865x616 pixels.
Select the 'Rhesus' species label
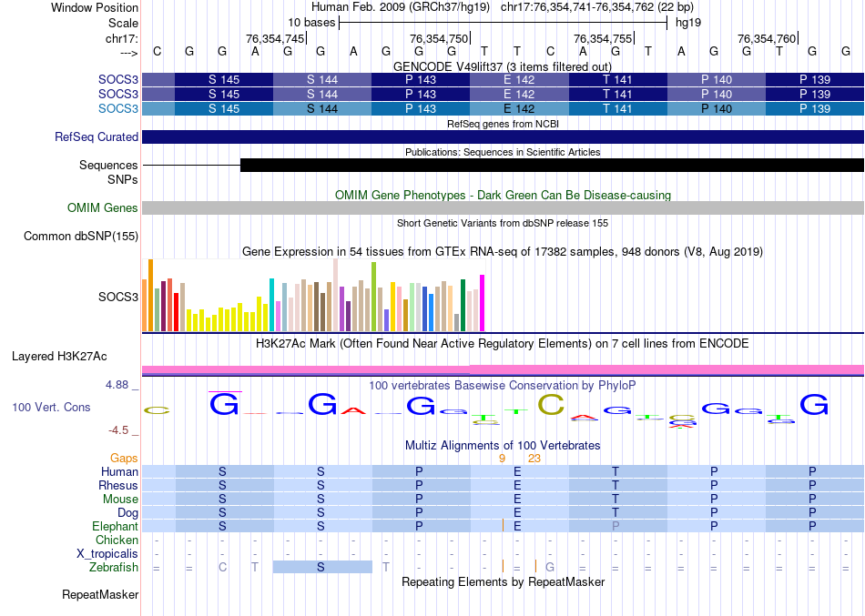pyautogui.click(x=118, y=485)
